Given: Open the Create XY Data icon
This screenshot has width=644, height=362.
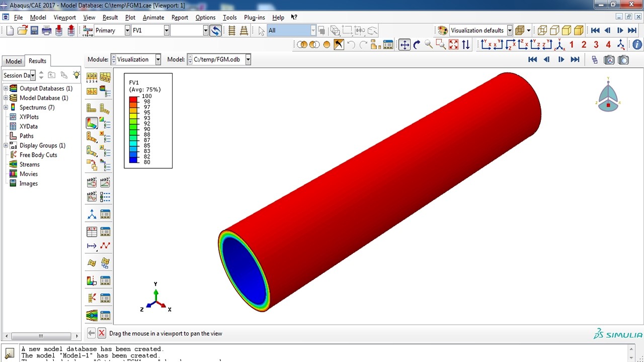Looking at the screenshot, I should (92, 232).
